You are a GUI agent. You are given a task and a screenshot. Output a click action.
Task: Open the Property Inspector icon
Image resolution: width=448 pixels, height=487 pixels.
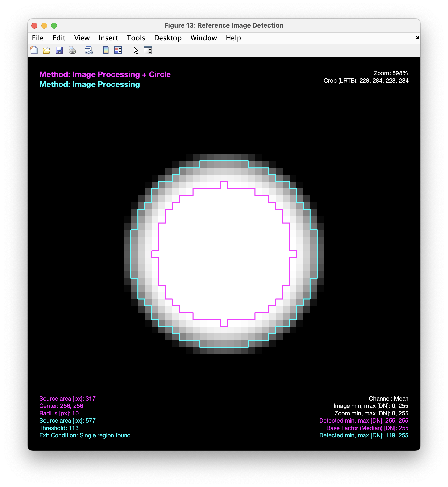148,50
